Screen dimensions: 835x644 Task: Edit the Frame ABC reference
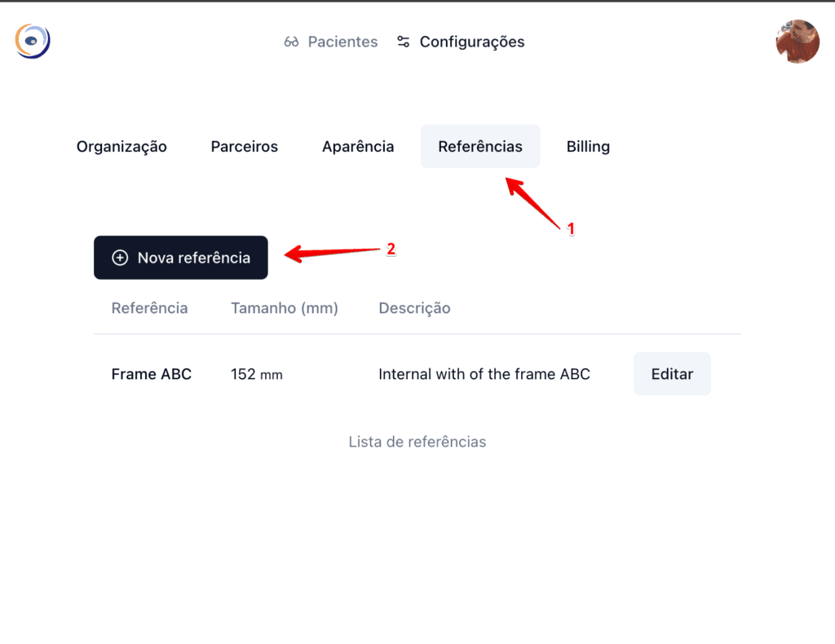672,373
